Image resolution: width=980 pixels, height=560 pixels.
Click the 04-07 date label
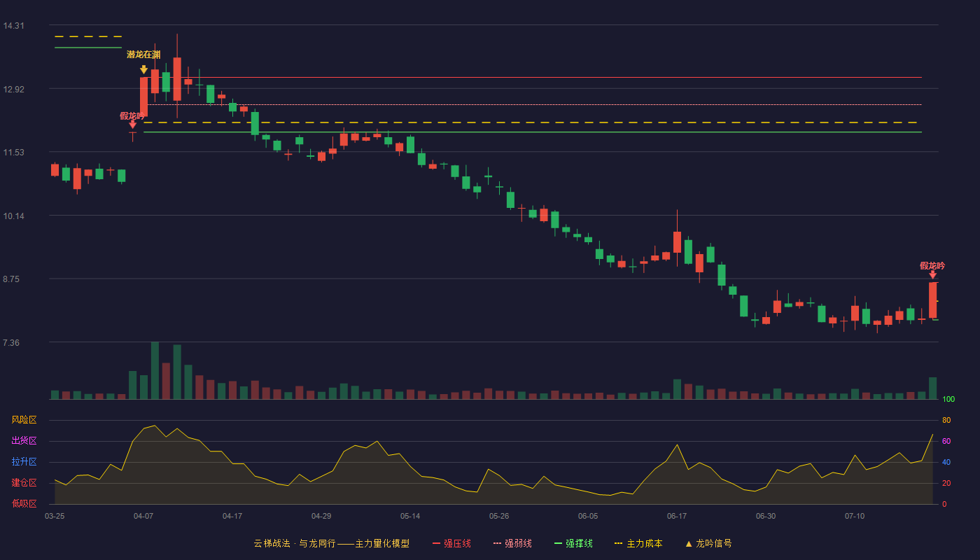pyautogui.click(x=143, y=516)
